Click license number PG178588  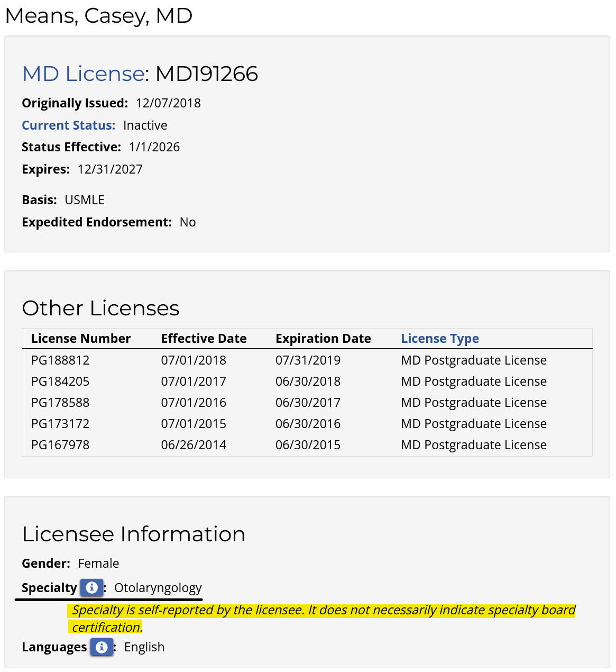pos(60,403)
